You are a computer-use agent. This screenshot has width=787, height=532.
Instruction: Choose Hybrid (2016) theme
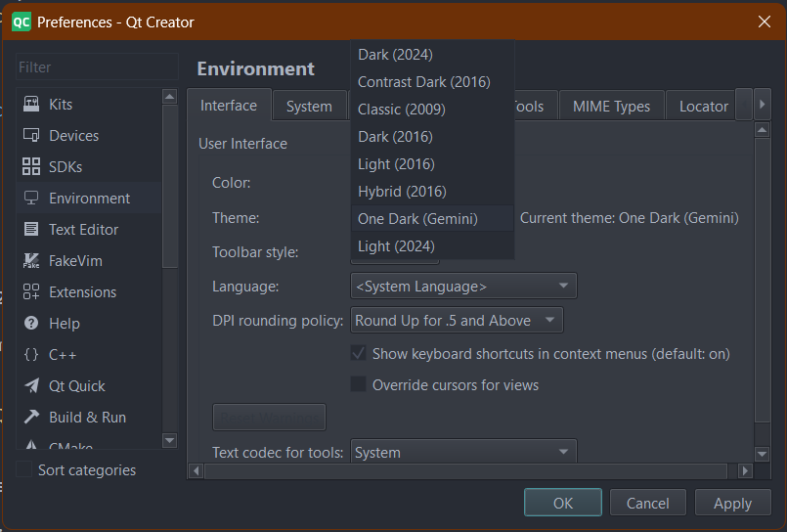click(432, 192)
